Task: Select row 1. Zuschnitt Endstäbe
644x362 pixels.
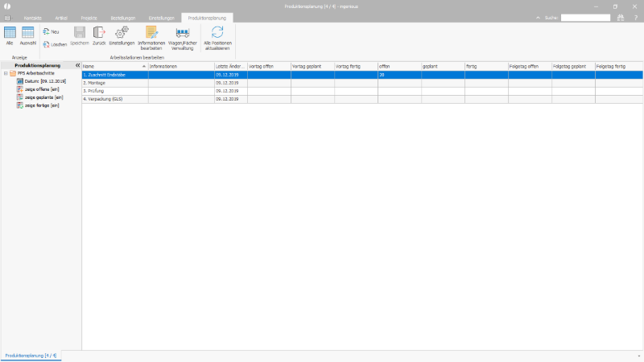Action: tap(362, 75)
